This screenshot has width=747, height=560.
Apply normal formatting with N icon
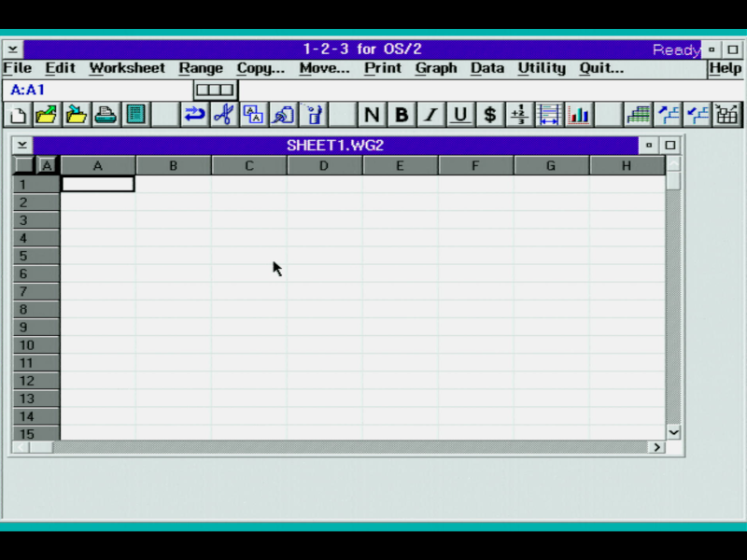tap(372, 114)
